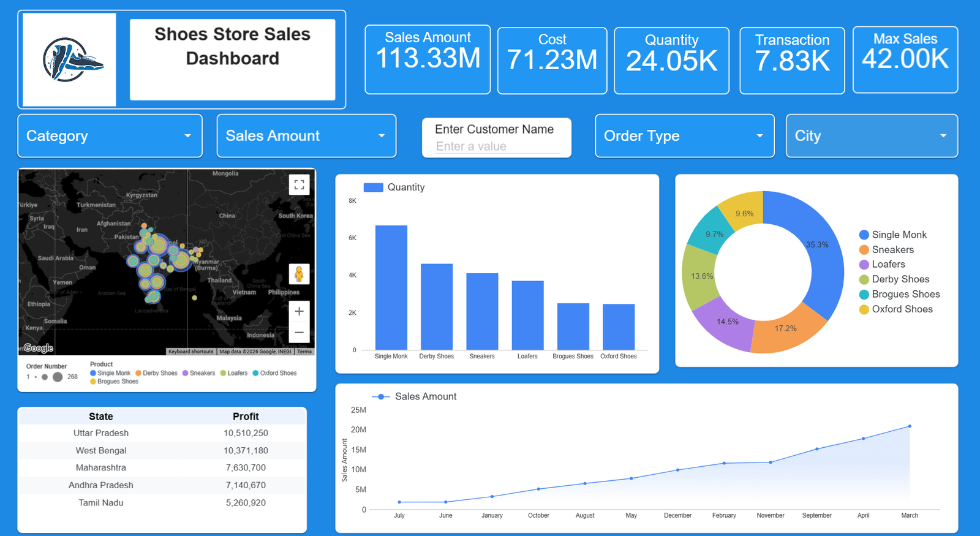Image resolution: width=980 pixels, height=536 pixels.
Task: Click the Quantity legend in the bar chart
Action: 394,187
